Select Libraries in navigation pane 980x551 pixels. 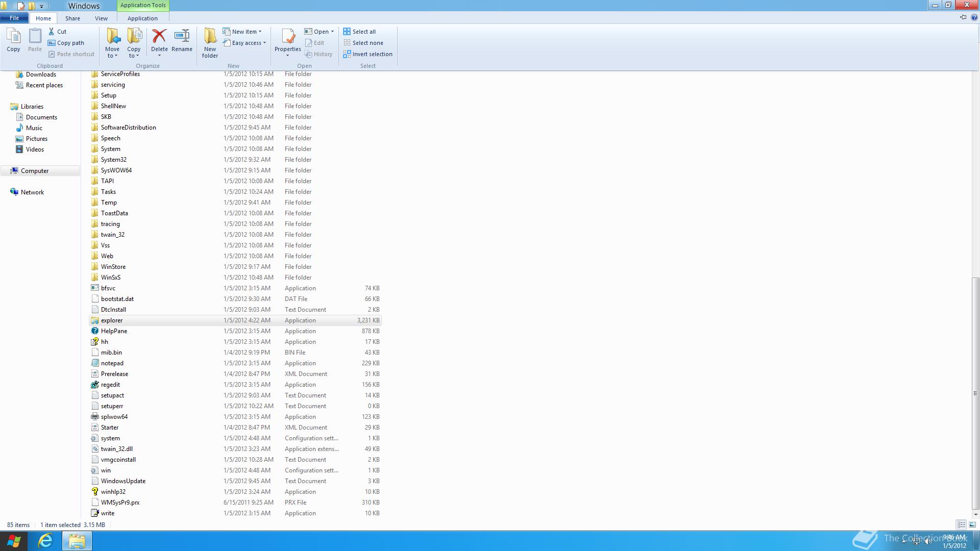click(32, 107)
